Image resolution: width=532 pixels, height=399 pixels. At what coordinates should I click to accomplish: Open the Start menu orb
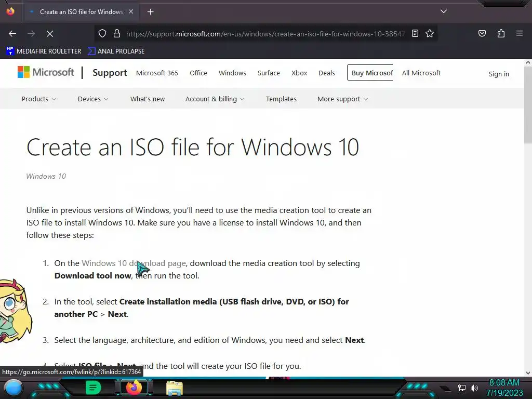point(14,388)
